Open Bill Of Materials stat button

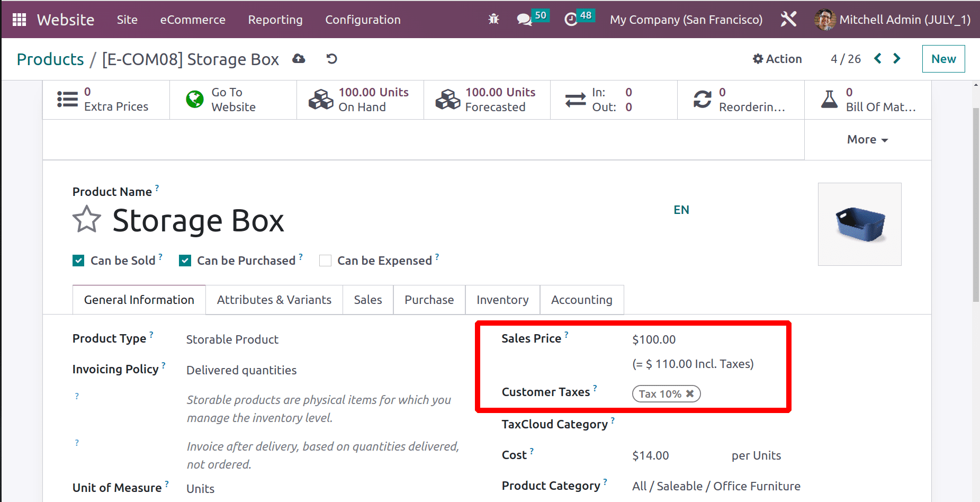[x=868, y=100]
